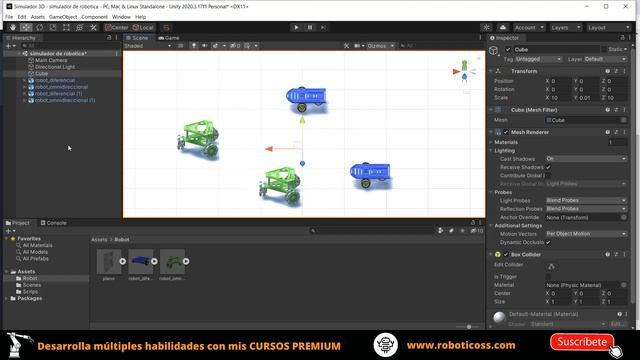Click the Play button
Viewport: 640px width, 360px height.
[296, 27]
